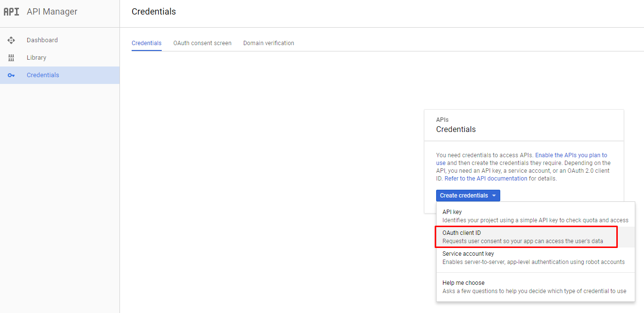Image resolution: width=644 pixels, height=313 pixels.
Task: Select Service account key option
Action: click(536, 258)
